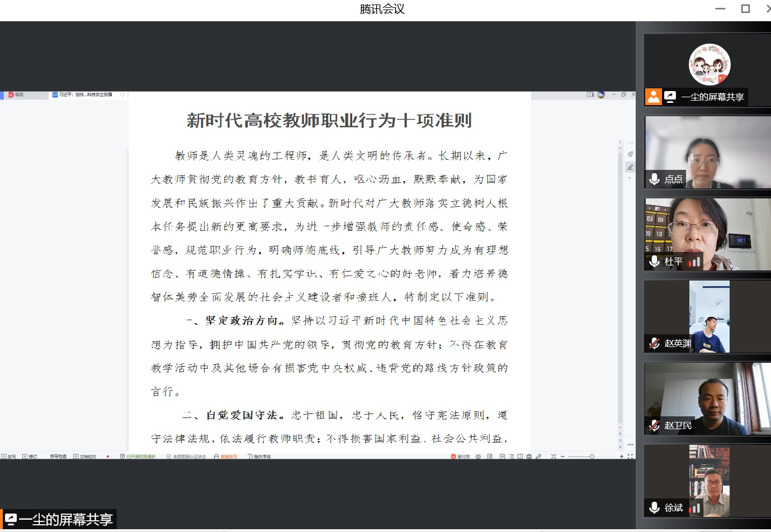Toggle 文档校对 in the status bar

85,457
